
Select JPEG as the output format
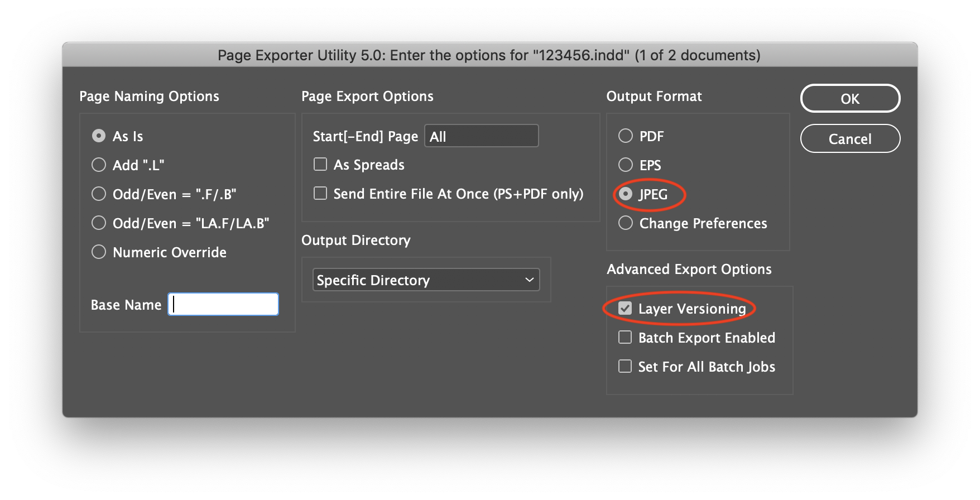point(624,194)
